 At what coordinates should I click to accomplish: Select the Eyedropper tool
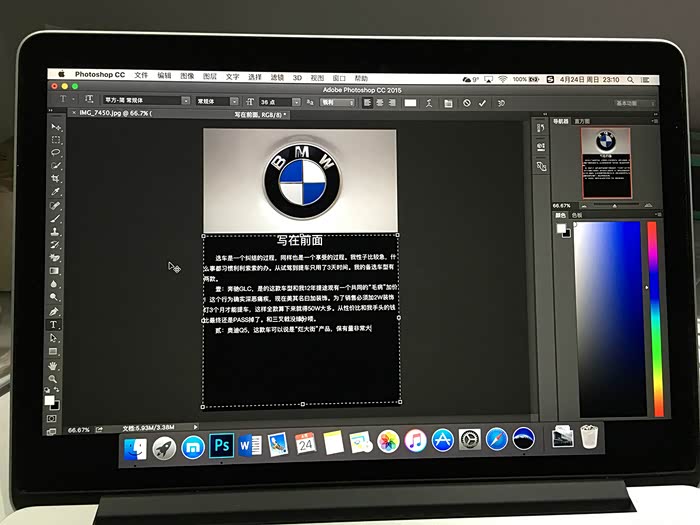[x=55, y=192]
